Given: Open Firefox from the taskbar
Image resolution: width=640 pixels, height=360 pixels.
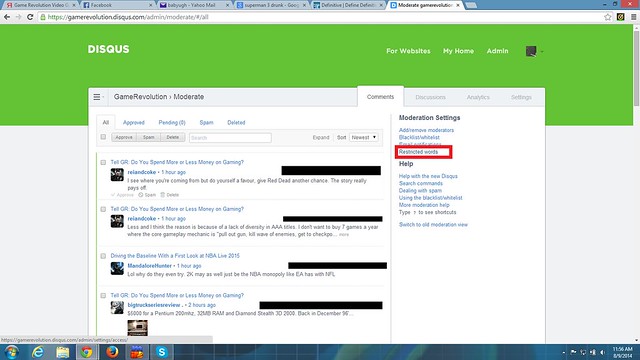Looking at the screenshot, I should 112,352.
